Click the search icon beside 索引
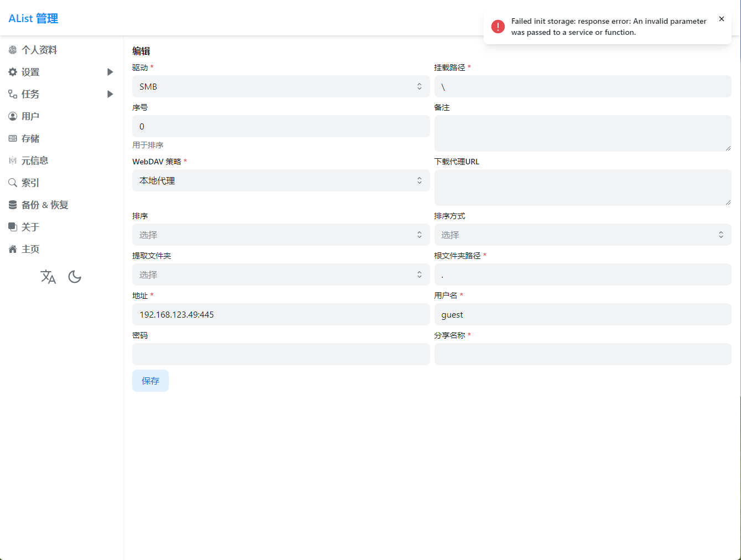This screenshot has height=560, width=741. 13,183
